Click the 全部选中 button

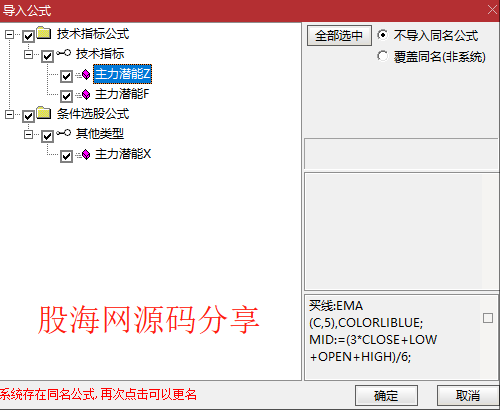[339, 36]
